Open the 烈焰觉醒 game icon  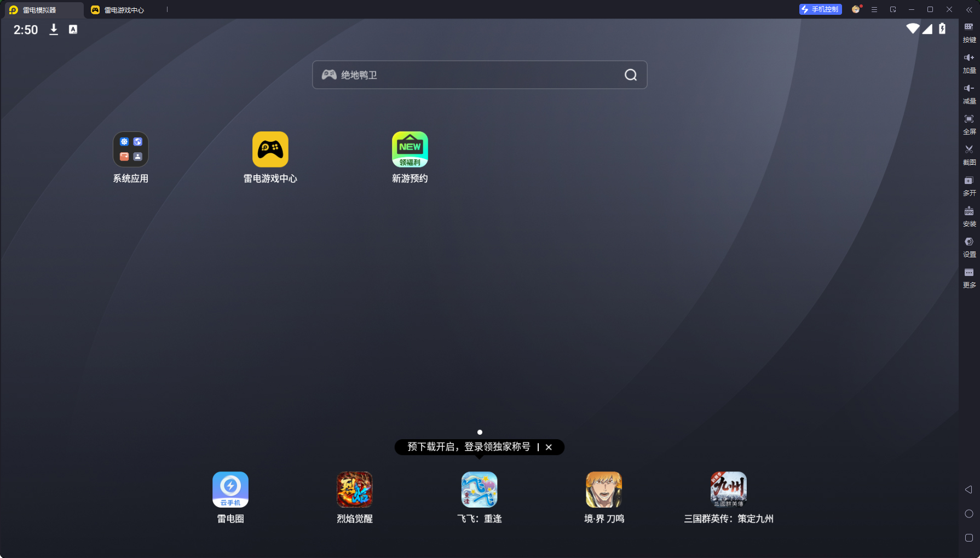355,490
